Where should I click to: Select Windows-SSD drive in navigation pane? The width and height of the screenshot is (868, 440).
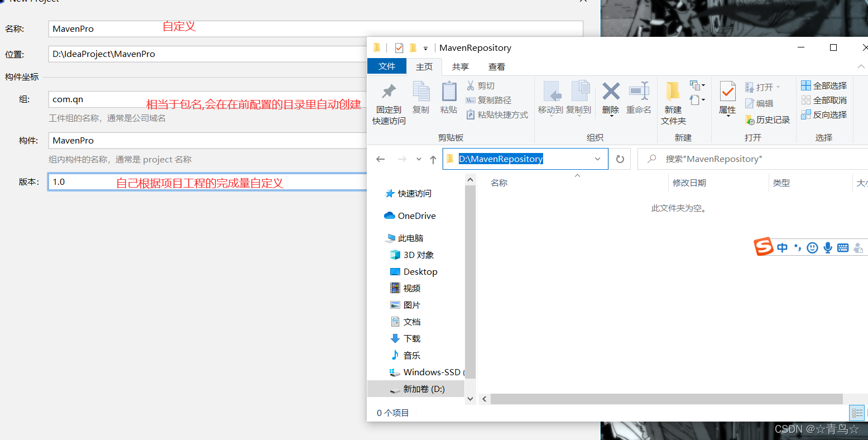426,372
